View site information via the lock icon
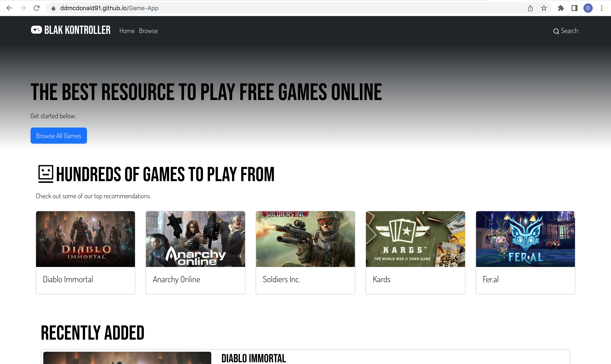This screenshot has width=611, height=364. 53,8
